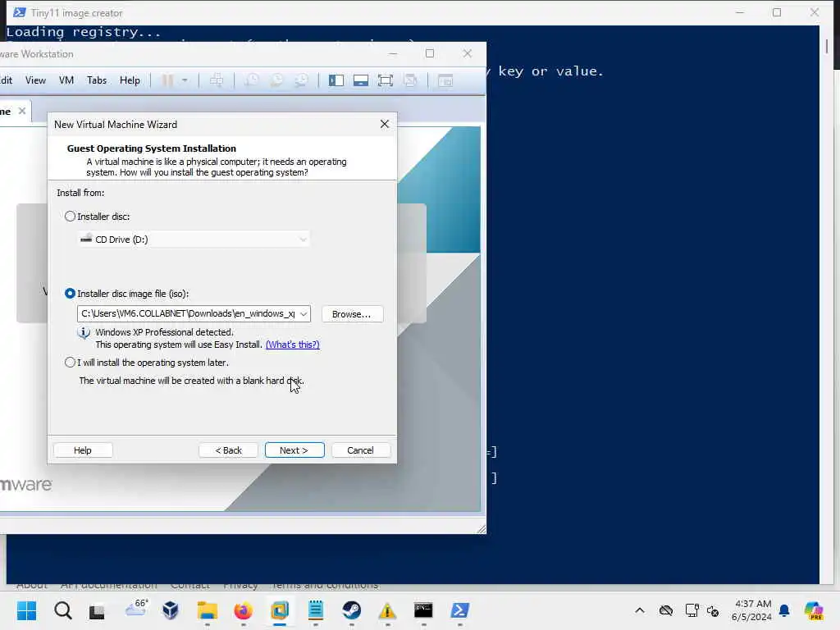Open Task View on the taskbar

[x=97, y=610]
